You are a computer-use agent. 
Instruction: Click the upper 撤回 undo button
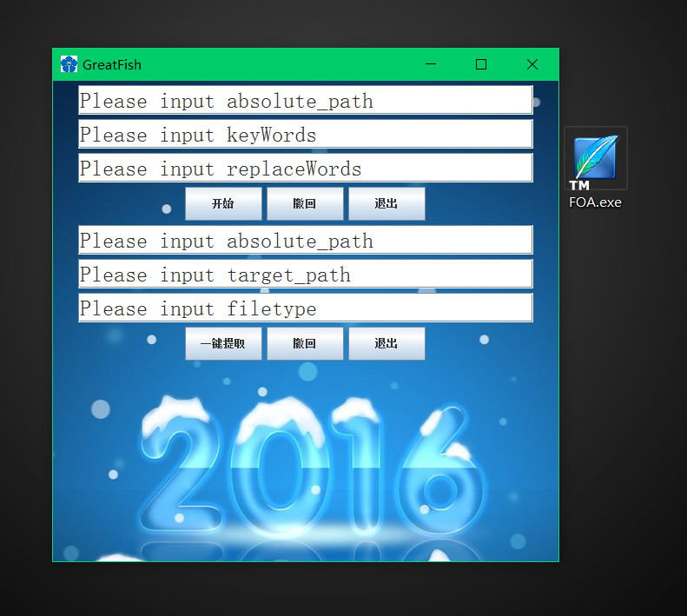click(305, 203)
